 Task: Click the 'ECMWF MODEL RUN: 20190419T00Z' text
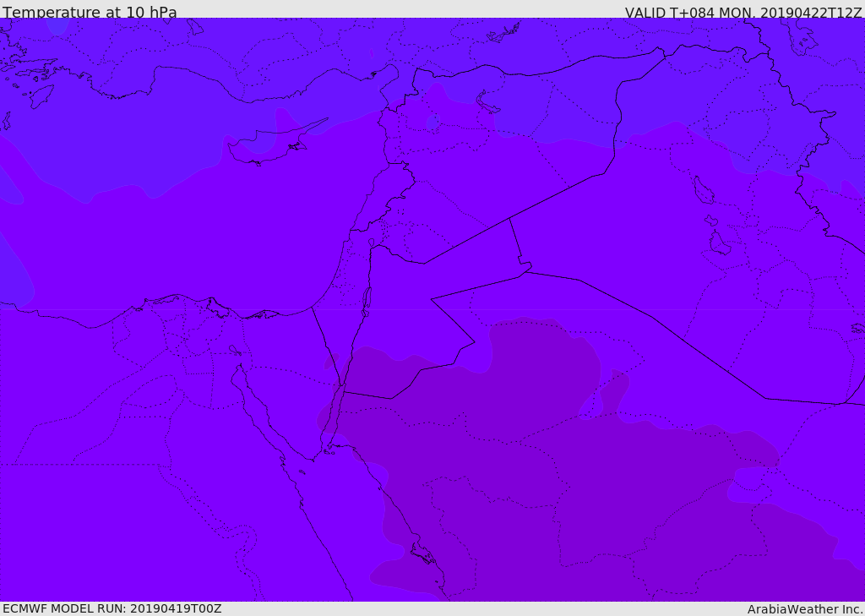click(x=112, y=608)
